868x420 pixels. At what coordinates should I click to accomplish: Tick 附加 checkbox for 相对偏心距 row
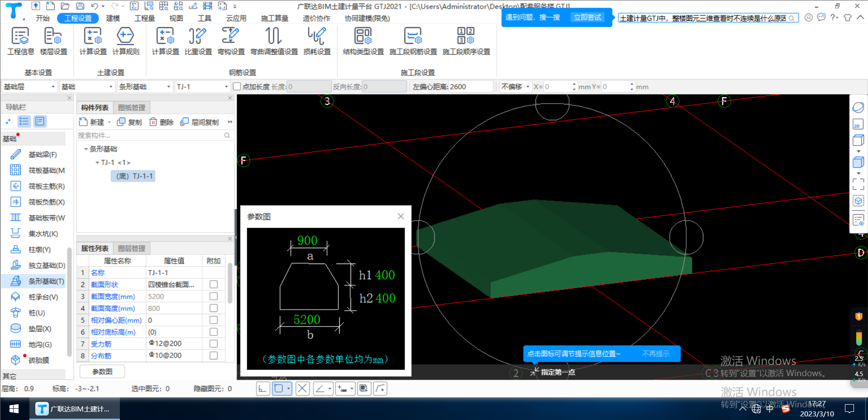213,320
